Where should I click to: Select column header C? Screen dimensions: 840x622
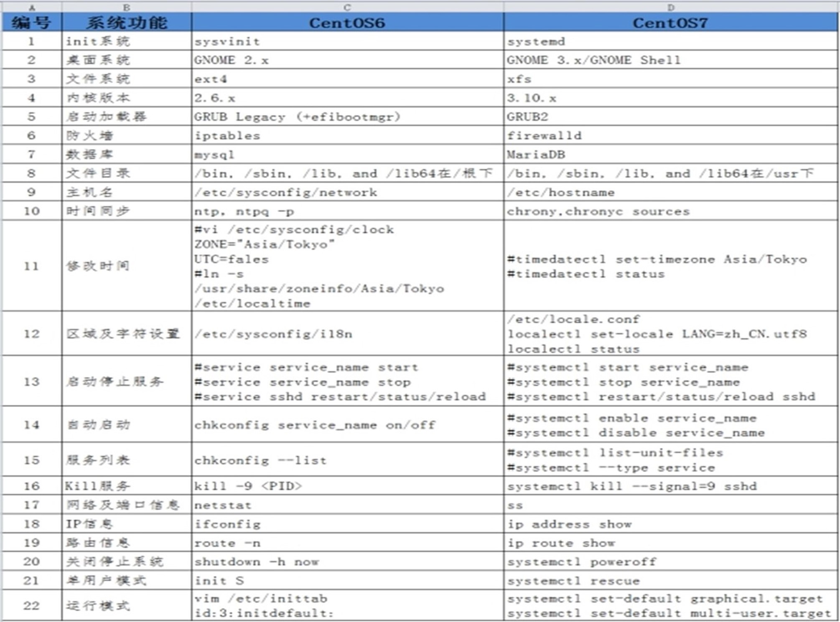(347, 7)
